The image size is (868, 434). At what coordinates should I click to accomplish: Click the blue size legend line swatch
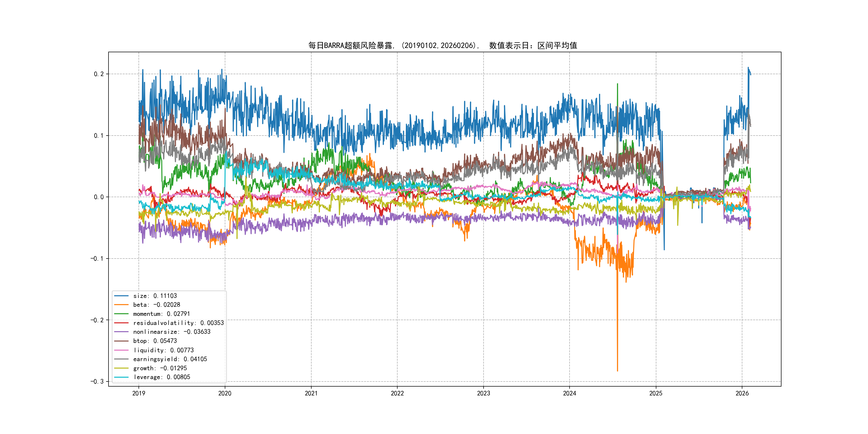pyautogui.click(x=121, y=296)
